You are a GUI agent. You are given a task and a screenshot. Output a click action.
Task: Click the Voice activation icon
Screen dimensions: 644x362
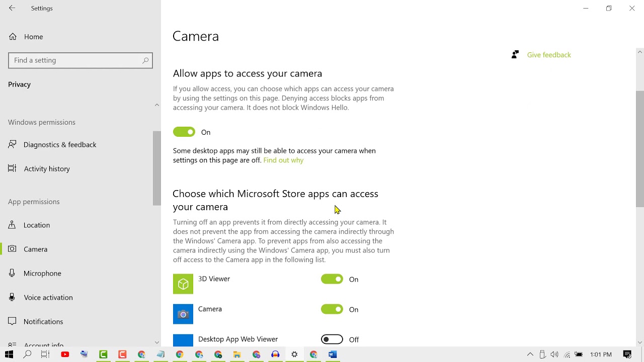pyautogui.click(x=13, y=298)
